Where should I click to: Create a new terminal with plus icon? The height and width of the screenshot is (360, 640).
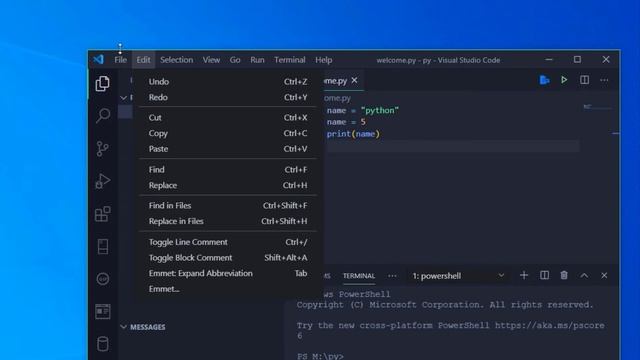[x=524, y=276]
